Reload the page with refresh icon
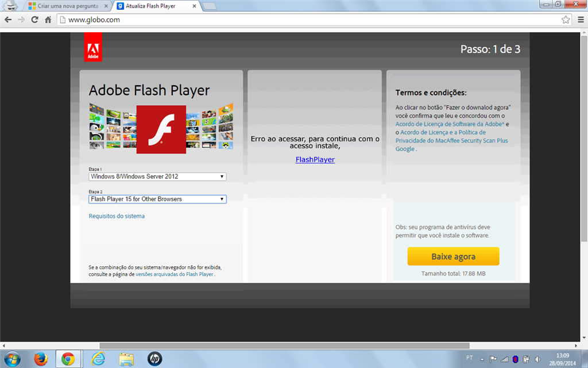The height and width of the screenshot is (368, 588). point(34,20)
